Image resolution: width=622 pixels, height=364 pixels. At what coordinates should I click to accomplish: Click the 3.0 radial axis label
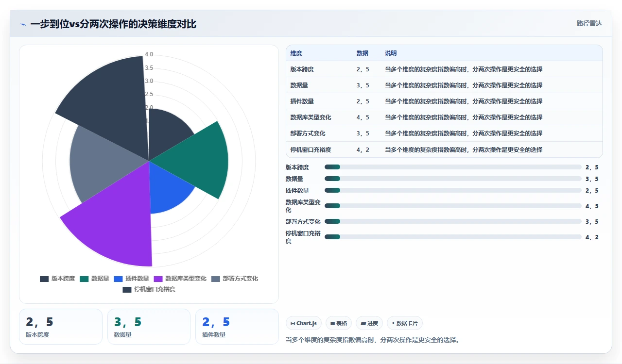pyautogui.click(x=149, y=81)
